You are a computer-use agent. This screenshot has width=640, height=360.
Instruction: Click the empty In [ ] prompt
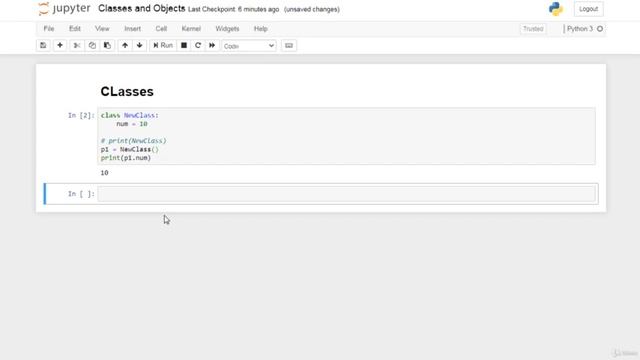(x=81, y=194)
